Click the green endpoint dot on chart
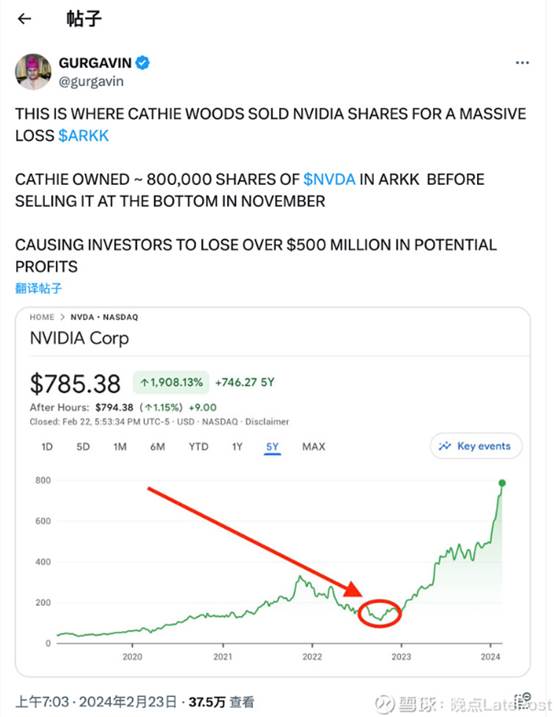 pos(502,483)
